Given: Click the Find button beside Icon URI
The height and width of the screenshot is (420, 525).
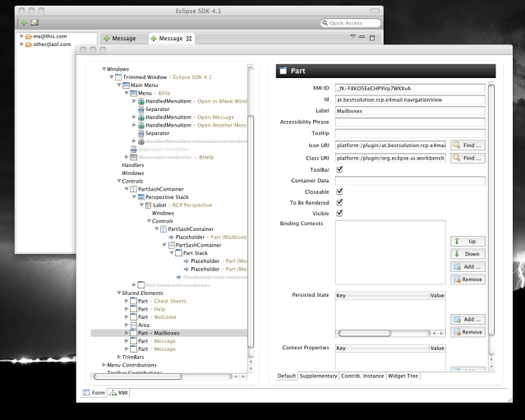Looking at the screenshot, I should click(x=467, y=145).
